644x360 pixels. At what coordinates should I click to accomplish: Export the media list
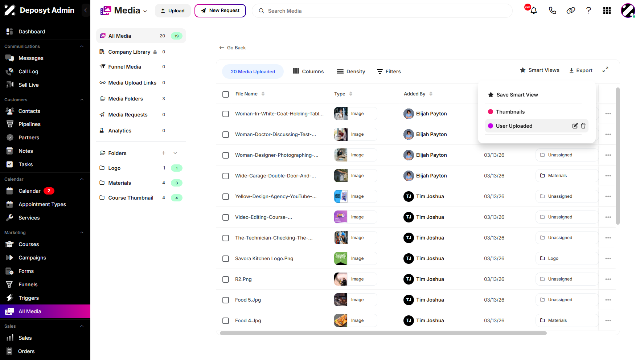pyautogui.click(x=581, y=70)
